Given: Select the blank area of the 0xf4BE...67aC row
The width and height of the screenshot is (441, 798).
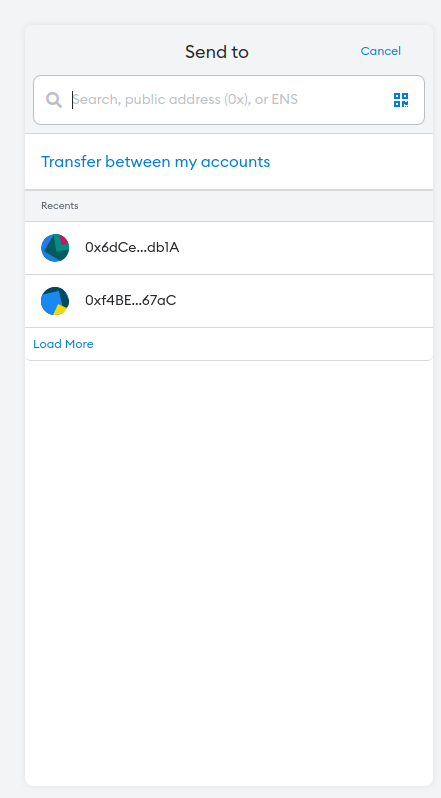Looking at the screenshot, I should coord(305,301).
